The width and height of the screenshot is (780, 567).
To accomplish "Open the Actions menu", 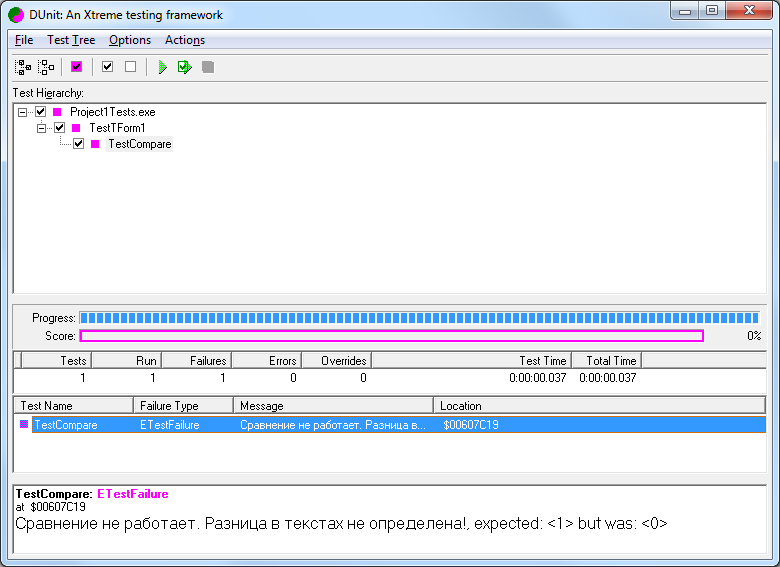I will pos(185,40).
